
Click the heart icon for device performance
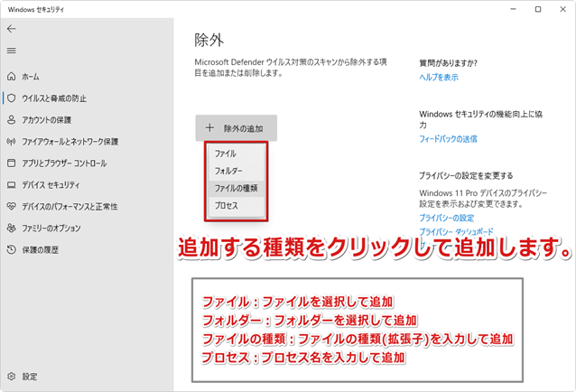(12, 207)
